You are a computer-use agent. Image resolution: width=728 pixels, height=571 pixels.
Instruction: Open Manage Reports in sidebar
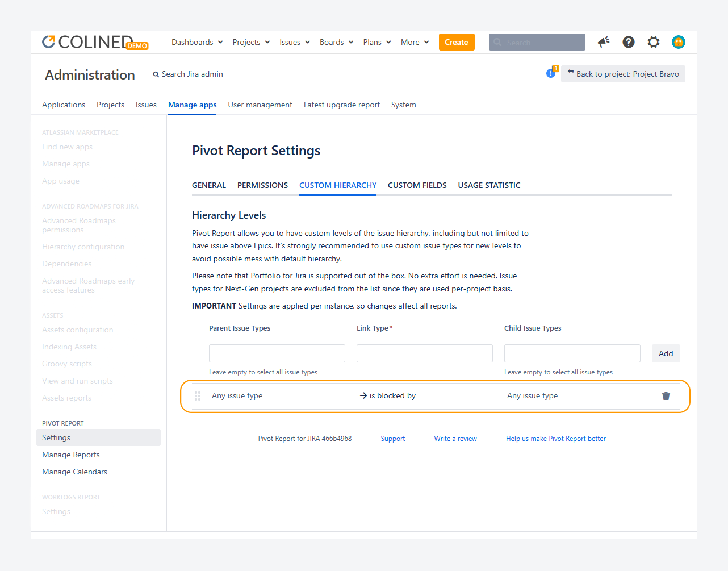pos(71,455)
